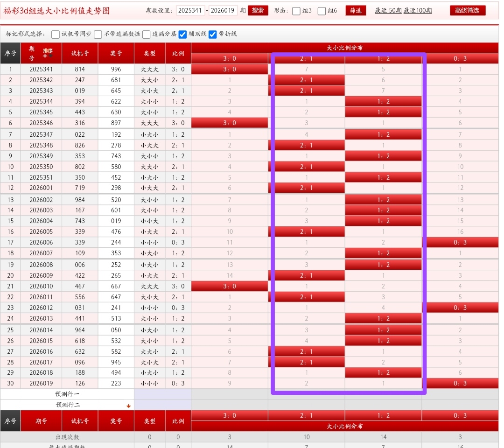Screen dimensions: 504x448
Task: Click red down arrow beside 预测行二
Action: (128, 406)
